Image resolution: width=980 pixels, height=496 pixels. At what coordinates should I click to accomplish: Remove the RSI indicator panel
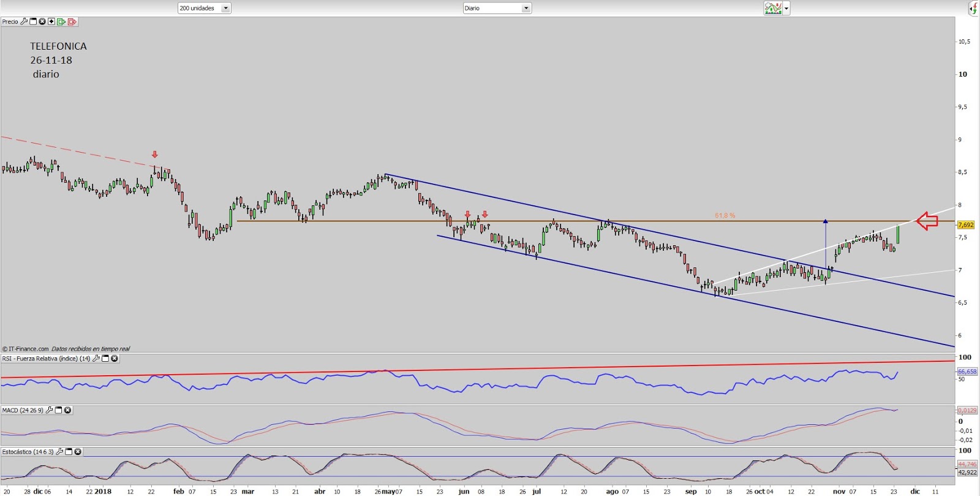pyautogui.click(x=115, y=358)
